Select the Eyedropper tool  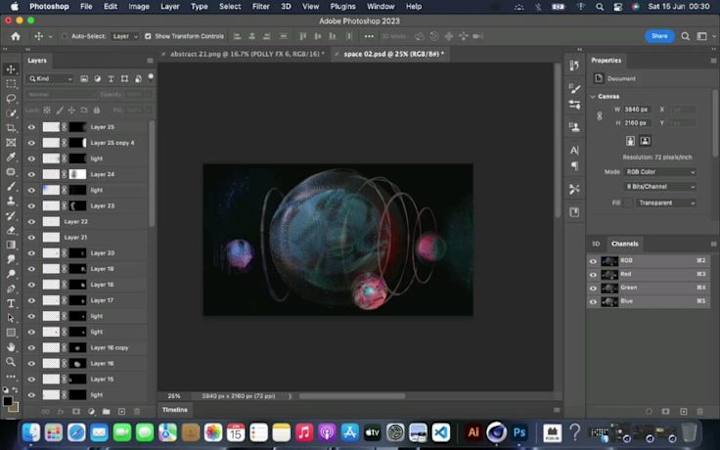coord(11,158)
